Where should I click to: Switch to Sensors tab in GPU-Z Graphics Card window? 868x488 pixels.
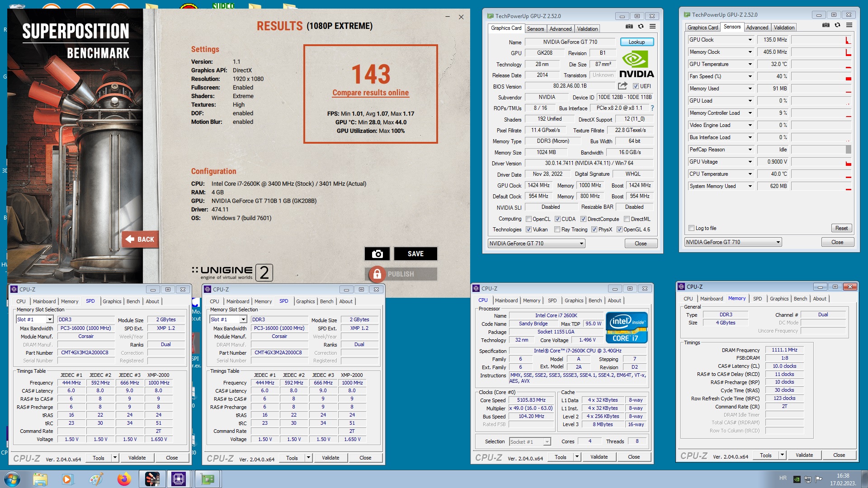[536, 29]
